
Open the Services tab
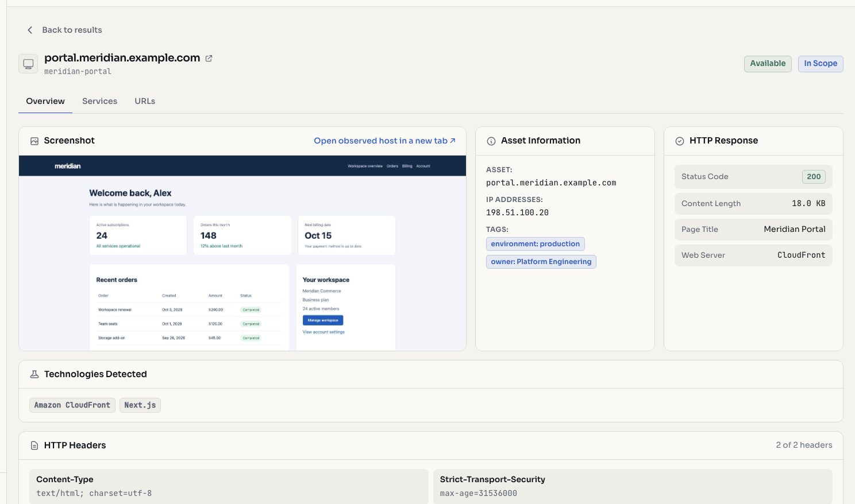[99, 101]
